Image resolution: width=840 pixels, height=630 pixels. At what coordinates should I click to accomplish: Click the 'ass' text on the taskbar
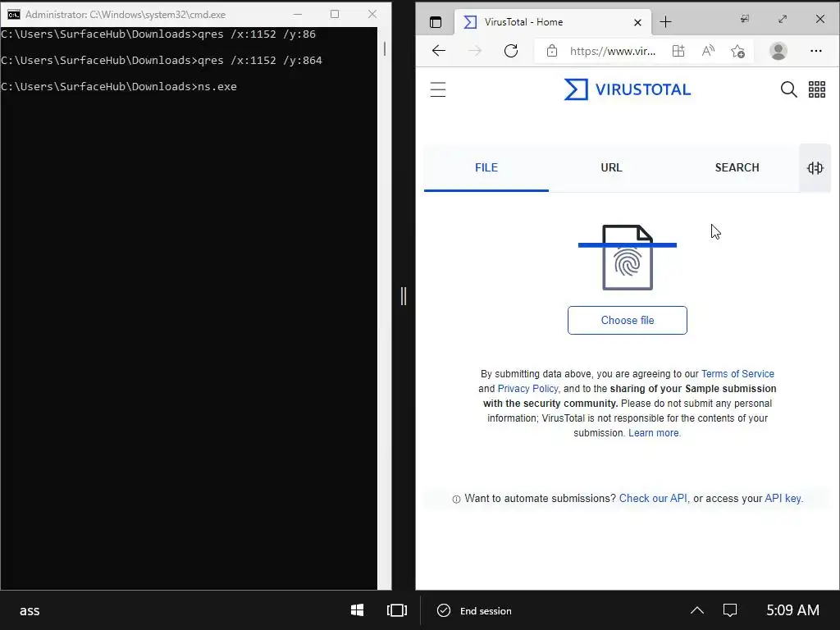point(30,610)
